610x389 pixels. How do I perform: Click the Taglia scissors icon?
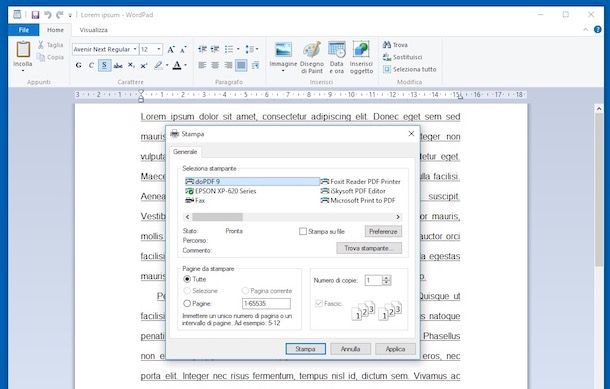pos(41,45)
